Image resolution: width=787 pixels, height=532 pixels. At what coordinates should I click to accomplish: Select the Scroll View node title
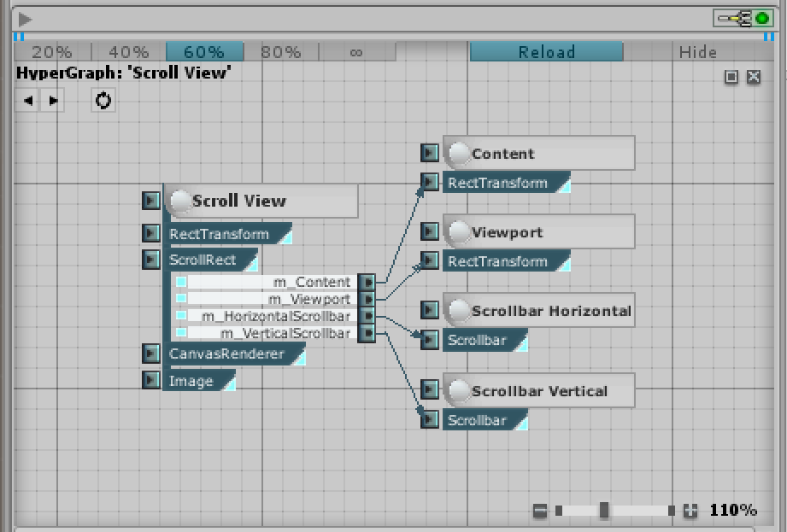[x=239, y=201]
